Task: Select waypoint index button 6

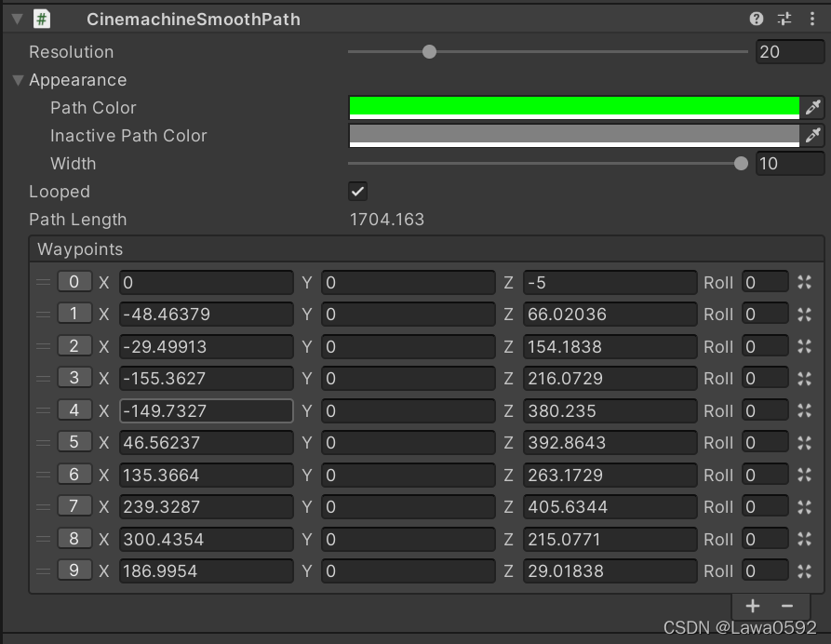Action: pyautogui.click(x=74, y=475)
